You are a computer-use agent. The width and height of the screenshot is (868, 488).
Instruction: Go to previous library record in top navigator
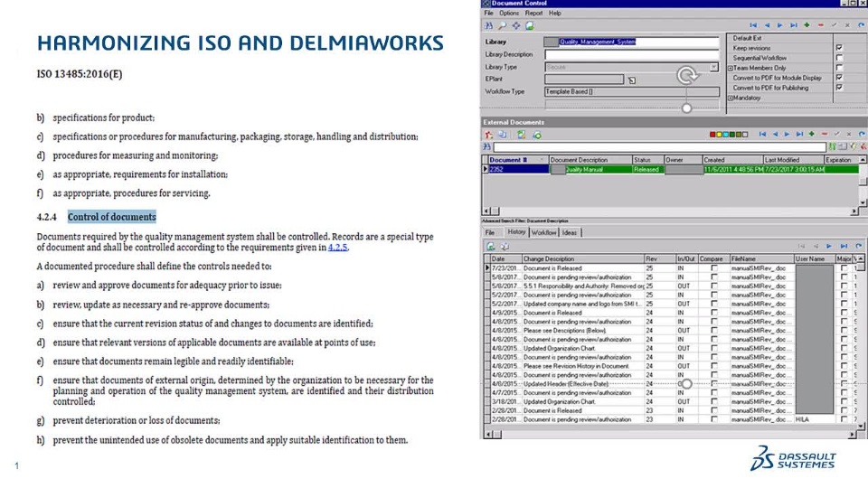coord(768,25)
